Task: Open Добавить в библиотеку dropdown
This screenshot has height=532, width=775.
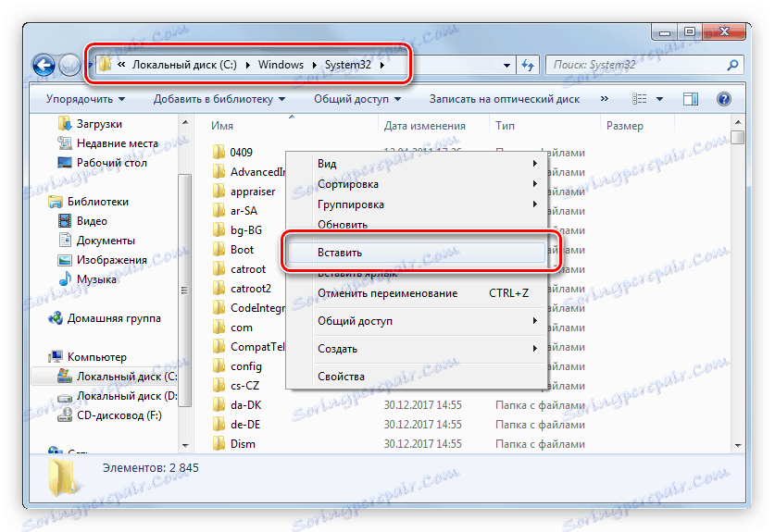Action: (x=219, y=99)
